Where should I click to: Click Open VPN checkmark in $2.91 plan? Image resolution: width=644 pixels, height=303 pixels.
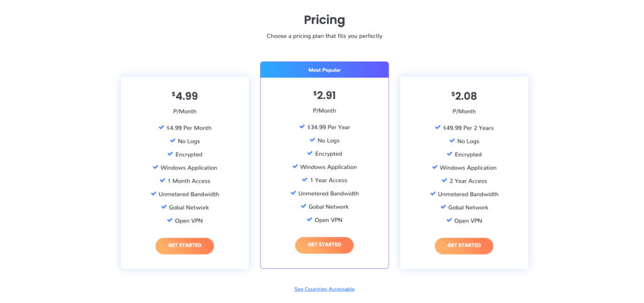click(x=309, y=220)
